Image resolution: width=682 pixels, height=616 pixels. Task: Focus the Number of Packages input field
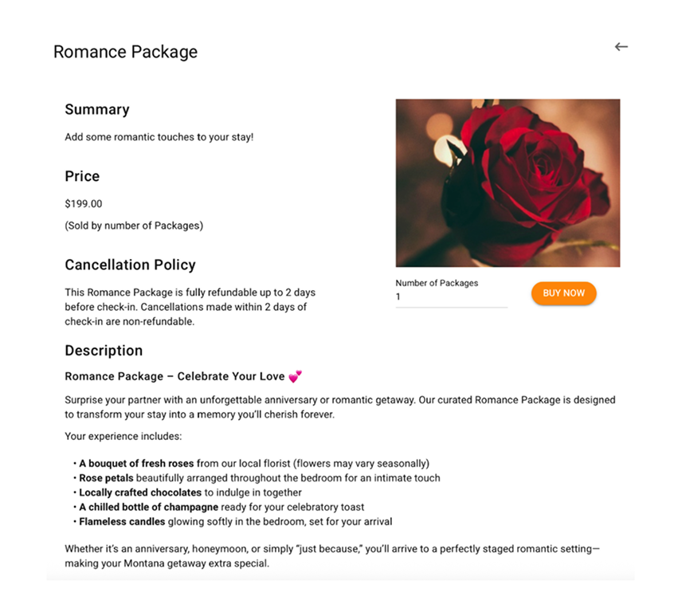pos(451,297)
